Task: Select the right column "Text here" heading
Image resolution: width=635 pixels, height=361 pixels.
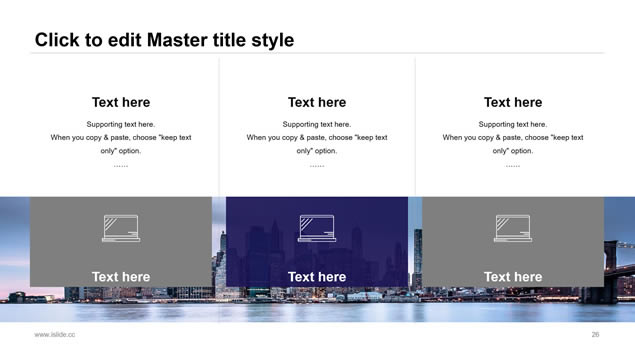Action: click(513, 102)
